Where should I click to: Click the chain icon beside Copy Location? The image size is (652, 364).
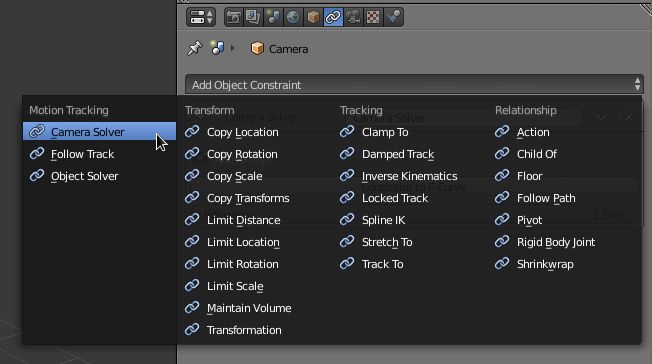(x=192, y=131)
